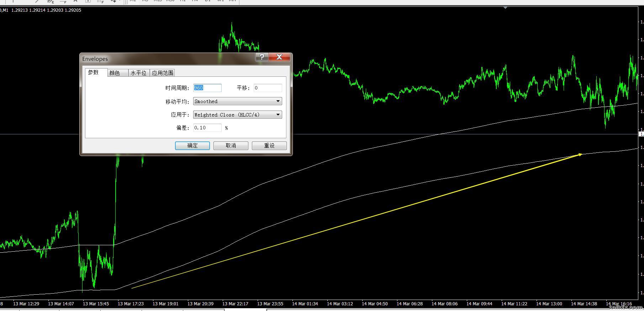Reset parameters with 重设 button
The width and height of the screenshot is (644, 311).
[269, 145]
